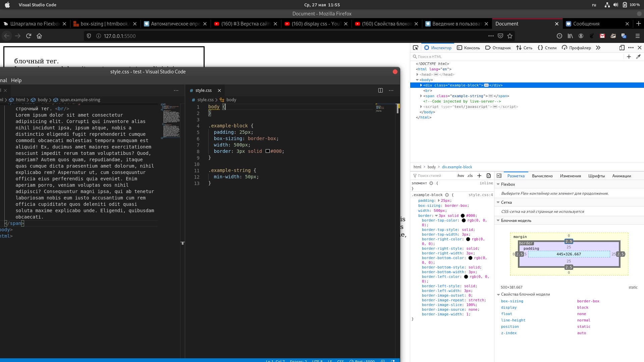Collapse the Блочная модель section
This screenshot has height=362, width=644.
[498, 221]
